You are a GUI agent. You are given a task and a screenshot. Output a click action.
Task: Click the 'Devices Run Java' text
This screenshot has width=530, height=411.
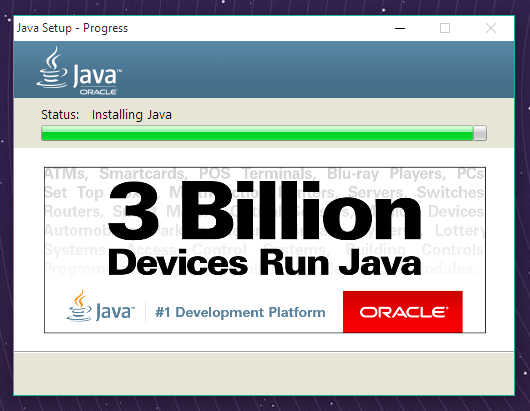(x=265, y=262)
